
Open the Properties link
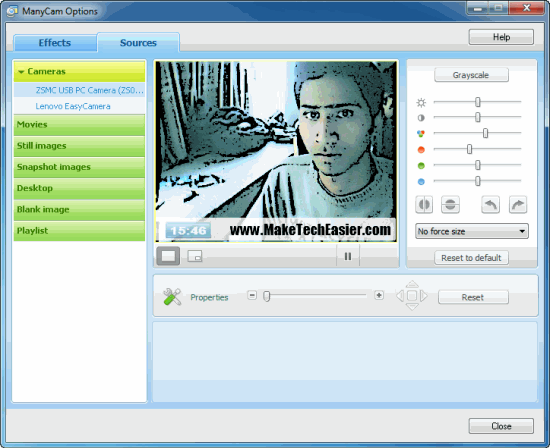(209, 297)
